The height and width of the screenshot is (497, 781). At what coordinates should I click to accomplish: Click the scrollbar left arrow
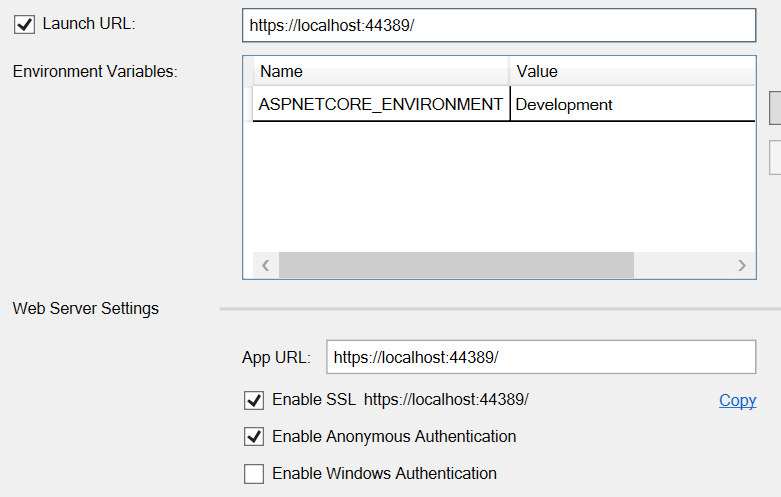pos(265,265)
